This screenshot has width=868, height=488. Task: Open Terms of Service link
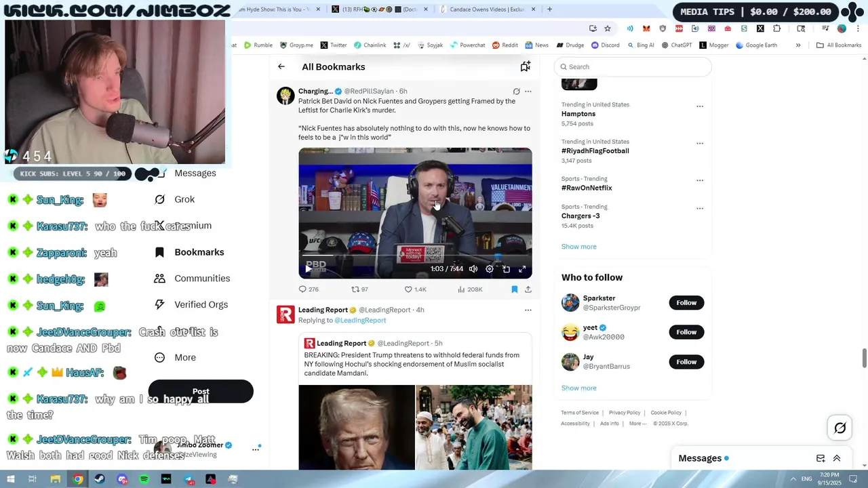point(580,413)
